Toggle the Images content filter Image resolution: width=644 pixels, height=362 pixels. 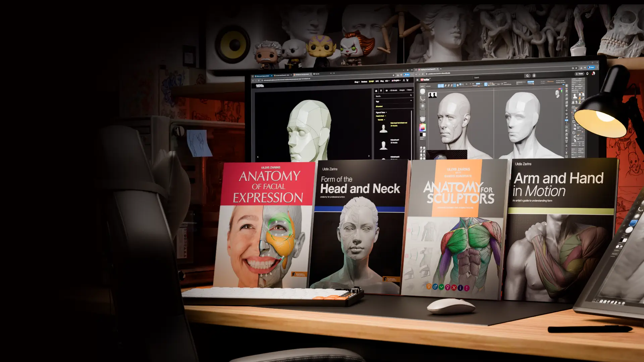point(401,90)
